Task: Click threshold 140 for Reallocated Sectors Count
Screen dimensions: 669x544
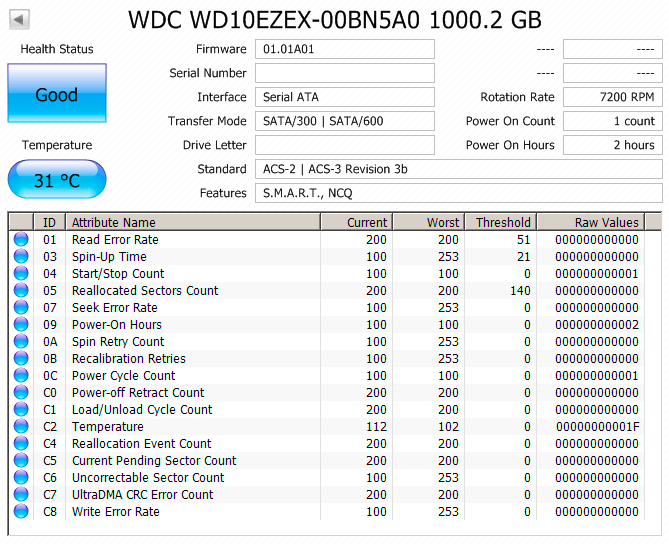Action: 520,290
